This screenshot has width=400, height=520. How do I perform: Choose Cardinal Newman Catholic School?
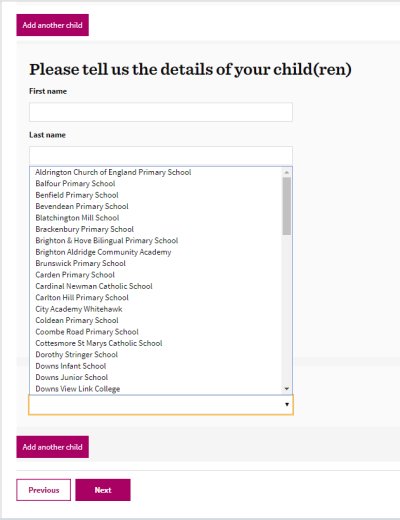[156, 286]
